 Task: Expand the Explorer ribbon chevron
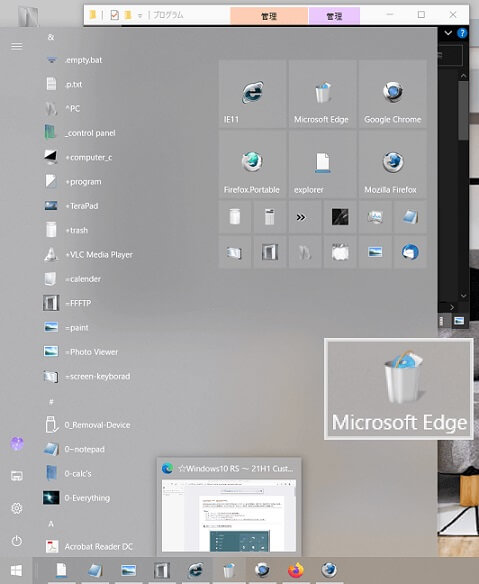[x=448, y=33]
